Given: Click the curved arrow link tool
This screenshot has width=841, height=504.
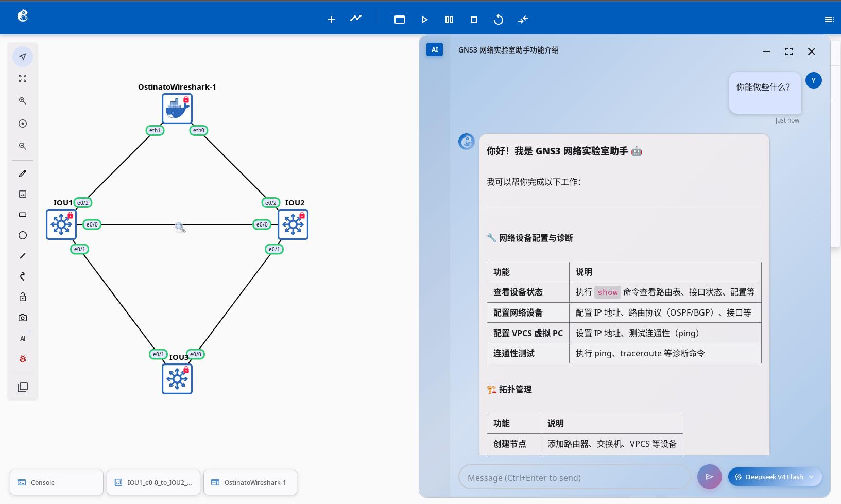Looking at the screenshot, I should pos(23,276).
